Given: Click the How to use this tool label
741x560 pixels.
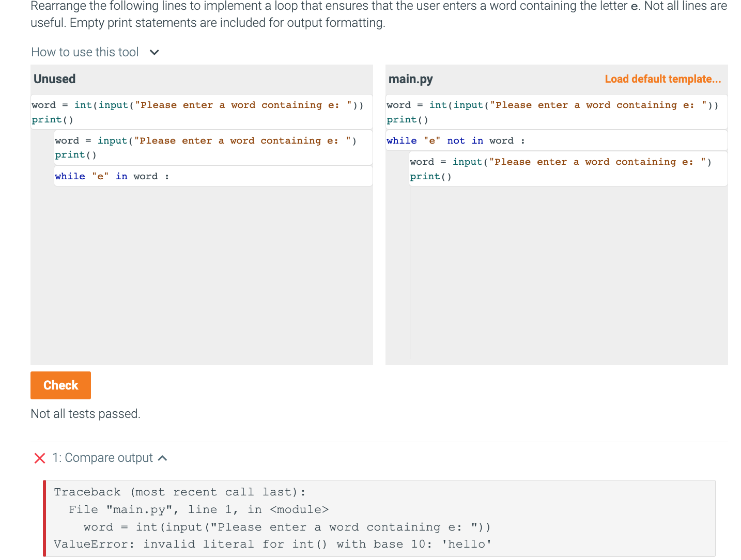Looking at the screenshot, I should [x=85, y=52].
